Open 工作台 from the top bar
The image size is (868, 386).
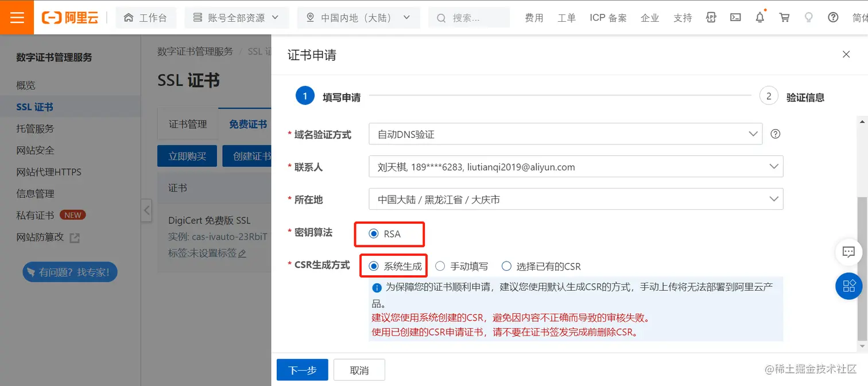(x=145, y=18)
